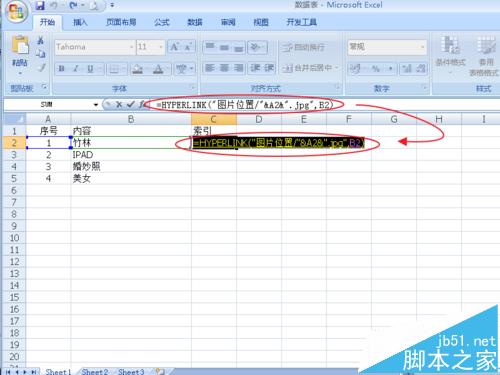This screenshot has width=500, height=375.
Task: Click the font color A swatch
Action: click(x=158, y=69)
